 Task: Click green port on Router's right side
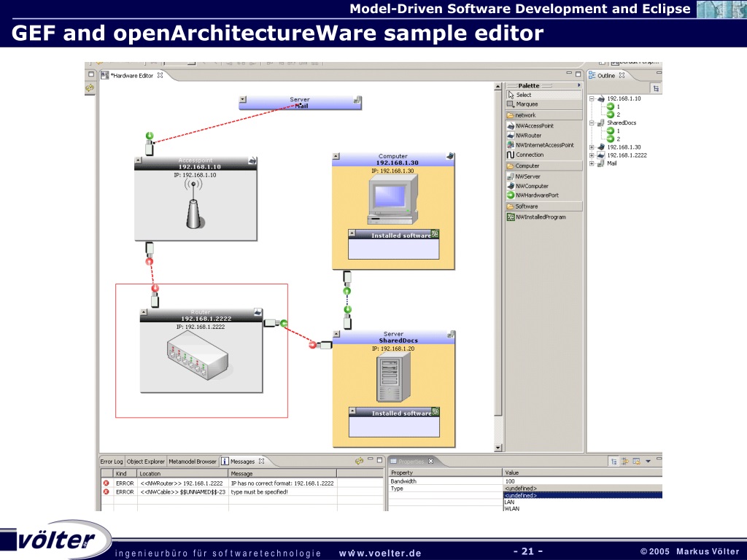click(x=284, y=324)
